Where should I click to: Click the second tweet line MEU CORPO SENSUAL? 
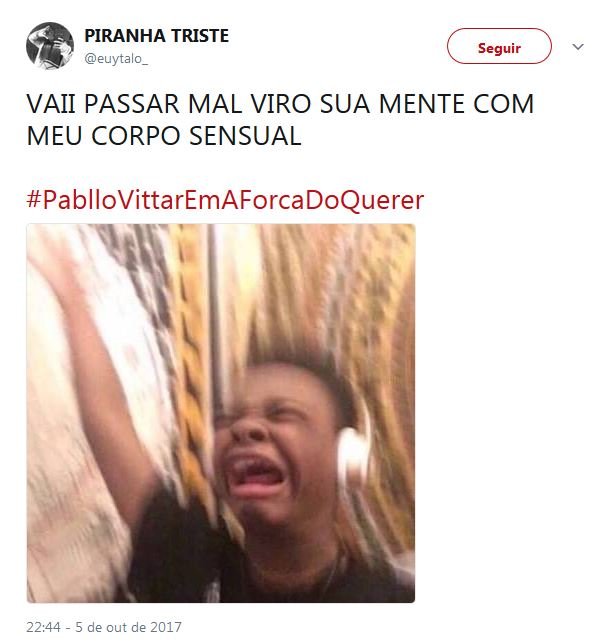pyautogui.click(x=164, y=136)
